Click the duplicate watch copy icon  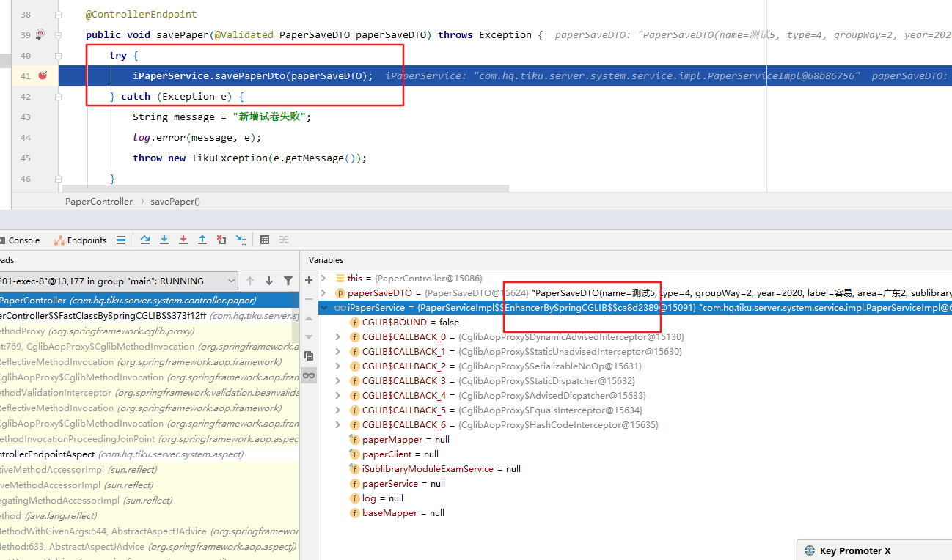tap(309, 355)
